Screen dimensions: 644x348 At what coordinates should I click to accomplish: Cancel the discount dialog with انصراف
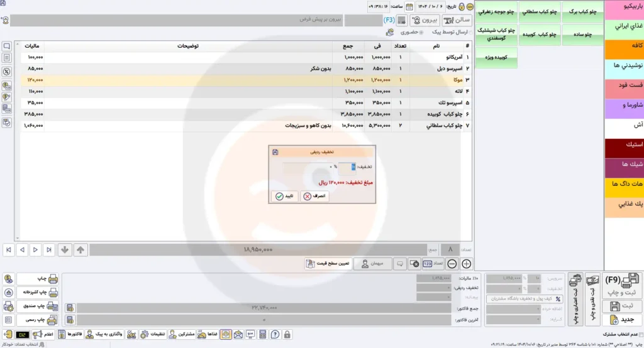coord(315,196)
